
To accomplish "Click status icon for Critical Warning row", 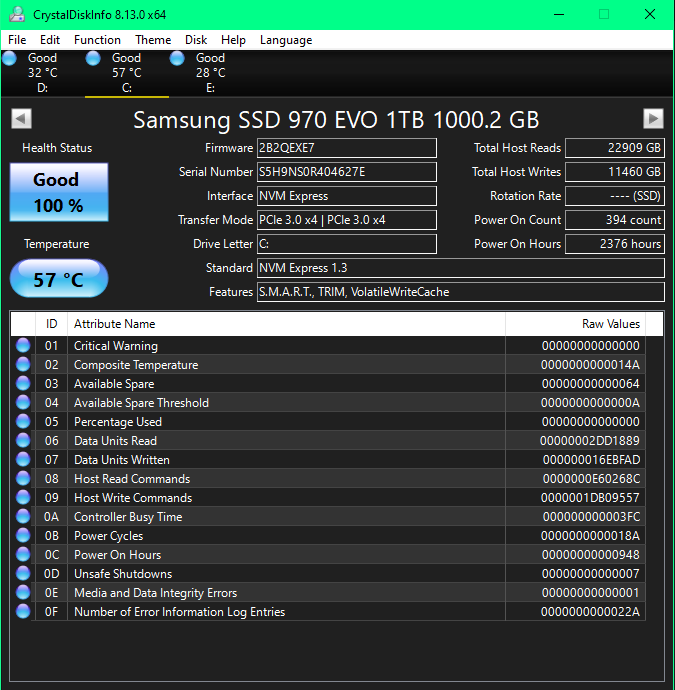I will click(23, 345).
